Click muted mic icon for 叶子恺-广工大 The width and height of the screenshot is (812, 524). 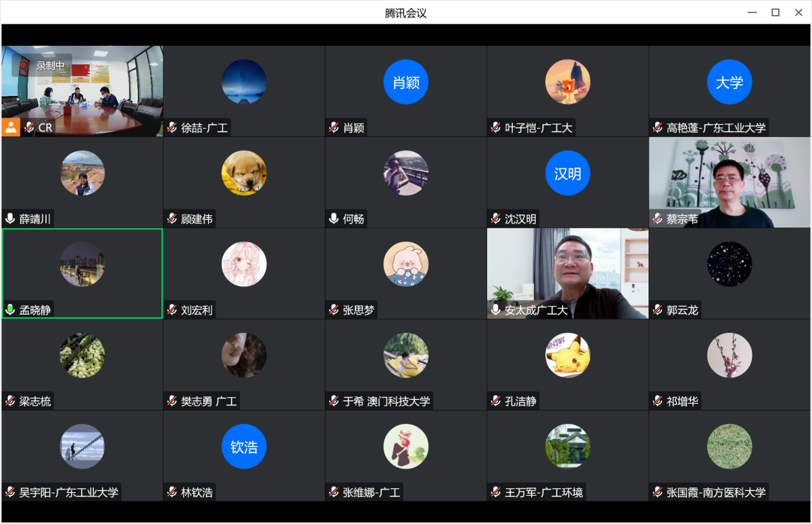click(496, 128)
